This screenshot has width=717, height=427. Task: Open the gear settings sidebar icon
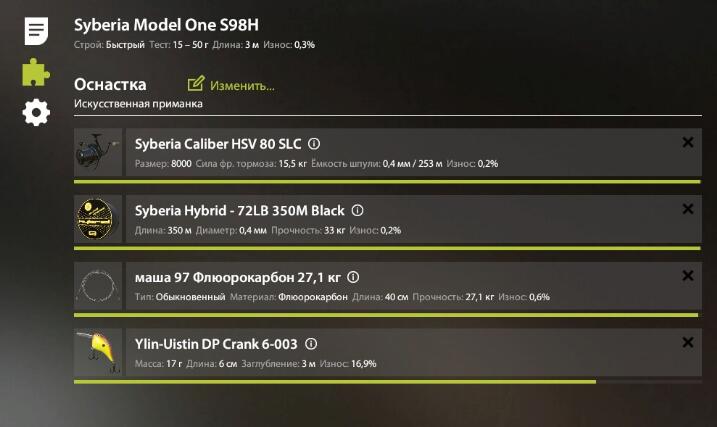[x=36, y=112]
